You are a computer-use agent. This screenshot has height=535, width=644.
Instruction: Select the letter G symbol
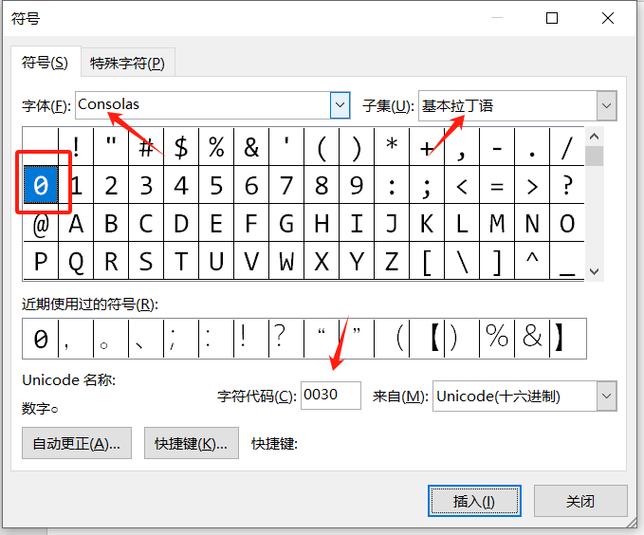286,223
